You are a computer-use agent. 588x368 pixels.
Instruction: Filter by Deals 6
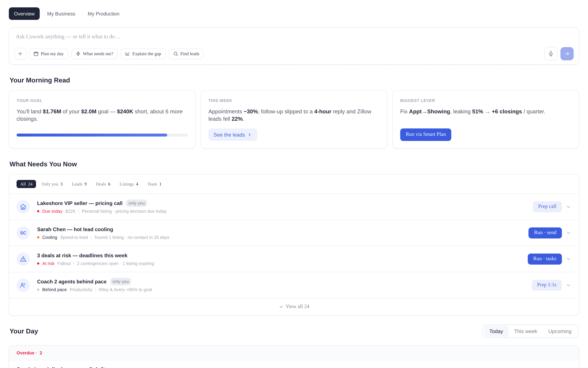pos(103,184)
